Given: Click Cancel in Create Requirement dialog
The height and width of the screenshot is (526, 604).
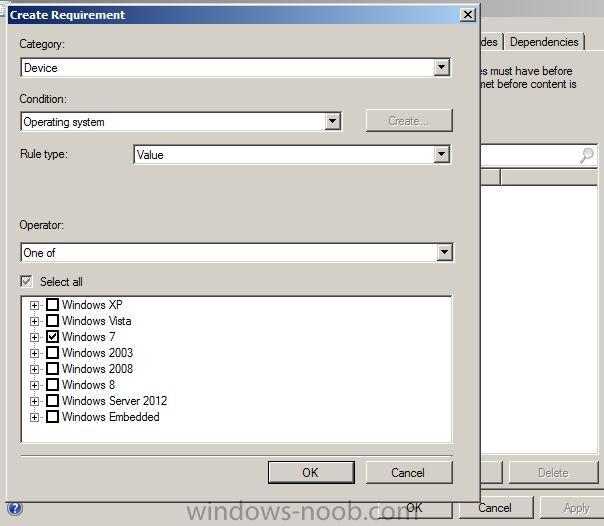Looking at the screenshot, I should tap(409, 472).
